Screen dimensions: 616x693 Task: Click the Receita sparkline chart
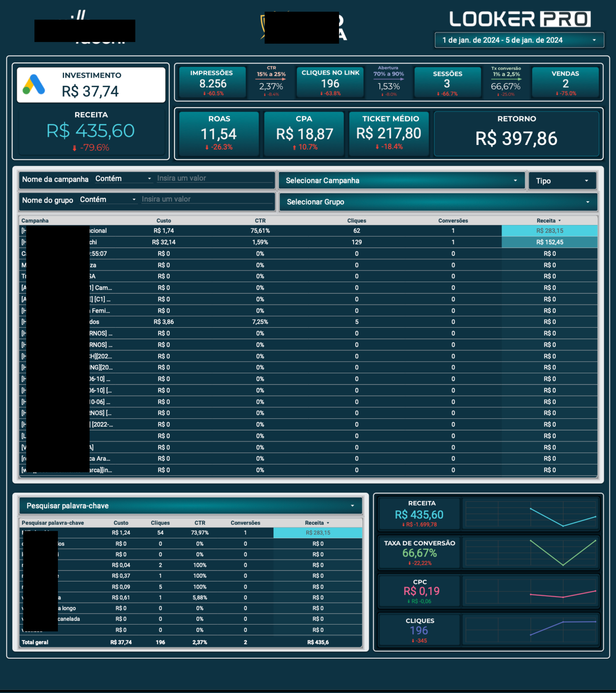(530, 514)
